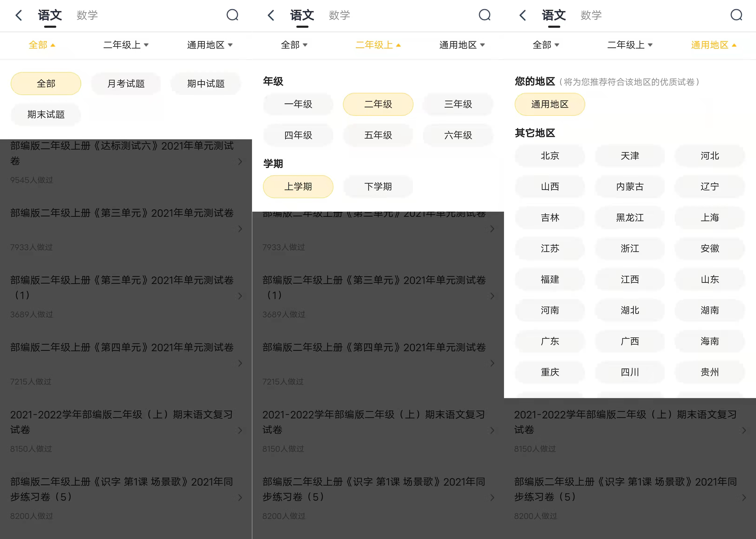The height and width of the screenshot is (539, 756).
Task: Choose 五年级 grade chip
Action: click(x=378, y=135)
